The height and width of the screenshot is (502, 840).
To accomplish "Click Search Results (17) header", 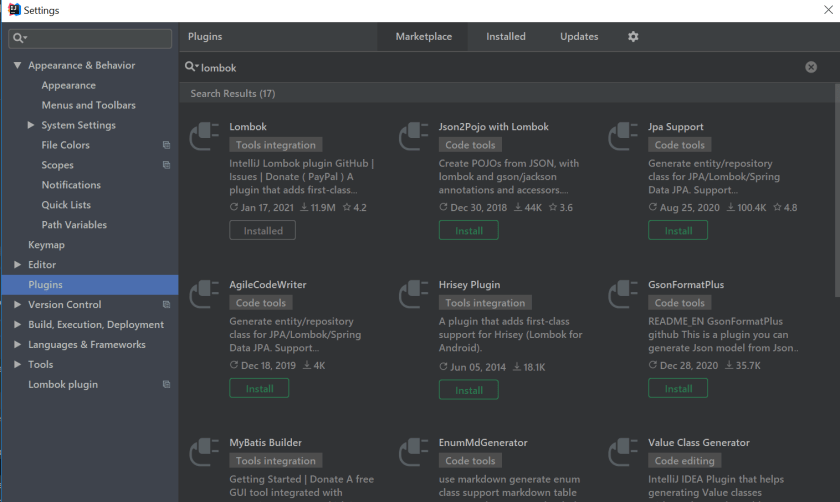I will [x=232, y=93].
